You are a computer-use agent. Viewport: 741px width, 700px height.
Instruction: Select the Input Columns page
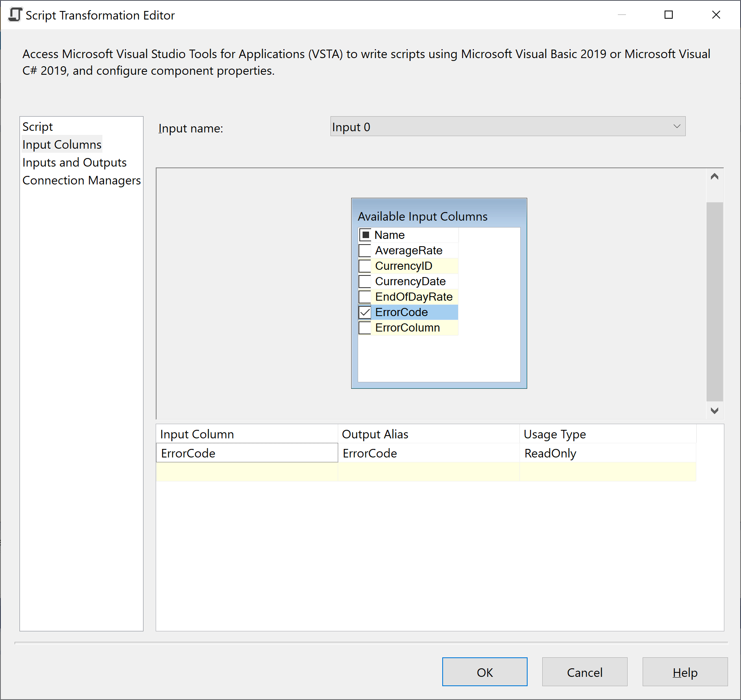click(x=62, y=145)
